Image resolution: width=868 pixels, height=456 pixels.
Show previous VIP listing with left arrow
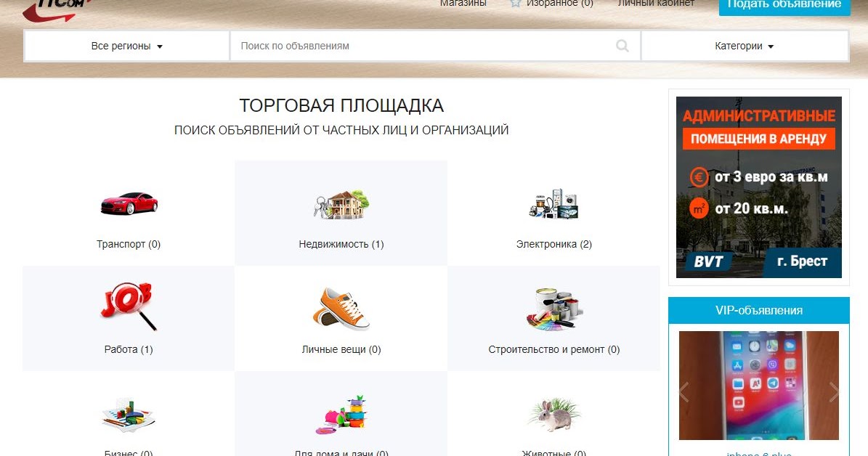coord(684,392)
